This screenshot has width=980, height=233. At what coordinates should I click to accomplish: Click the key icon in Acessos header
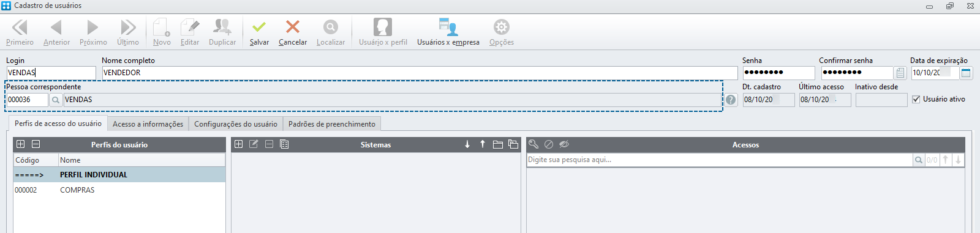[x=533, y=144]
